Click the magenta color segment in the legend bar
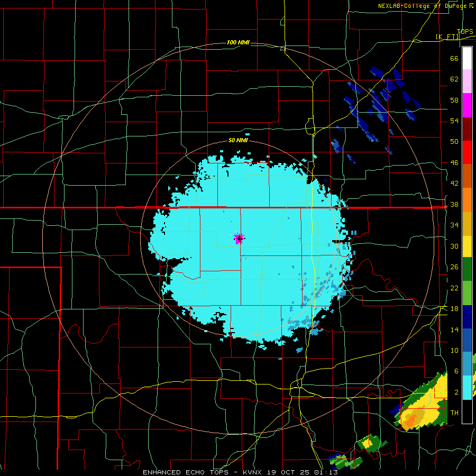This screenshot has height=476, width=476. (467, 105)
